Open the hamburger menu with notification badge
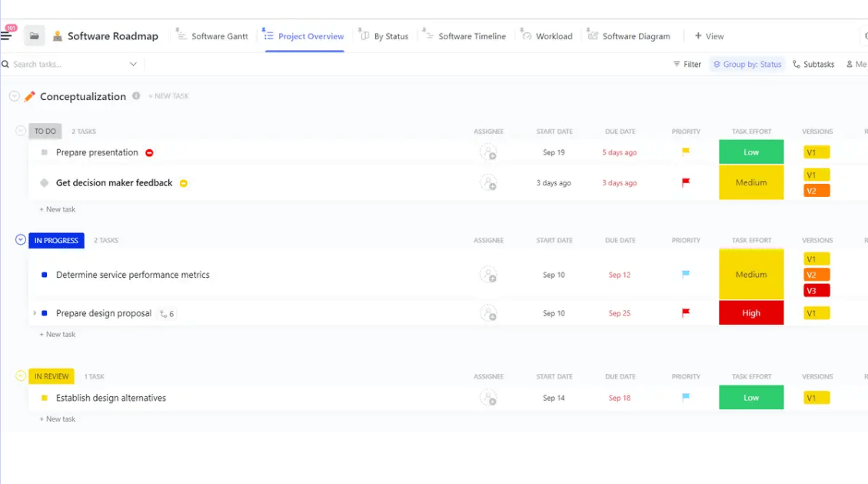 tap(7, 36)
